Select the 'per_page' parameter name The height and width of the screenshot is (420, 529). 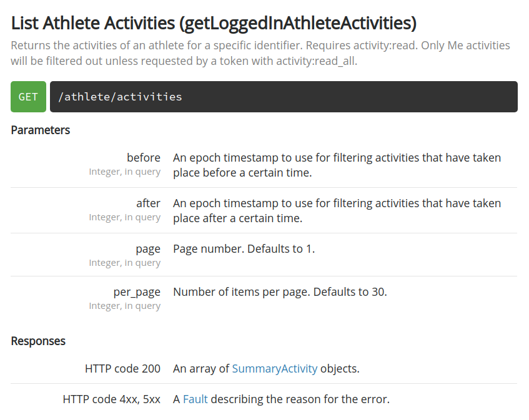[137, 292]
